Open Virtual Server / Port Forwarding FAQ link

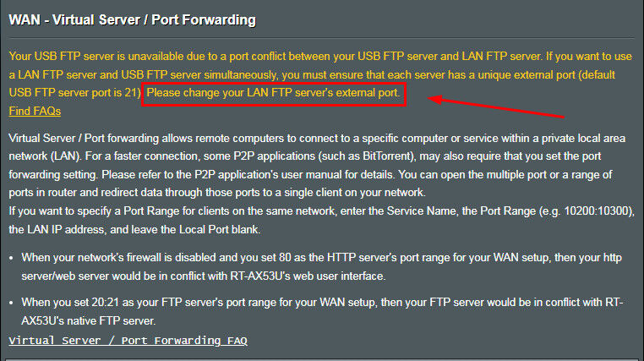click(128, 341)
